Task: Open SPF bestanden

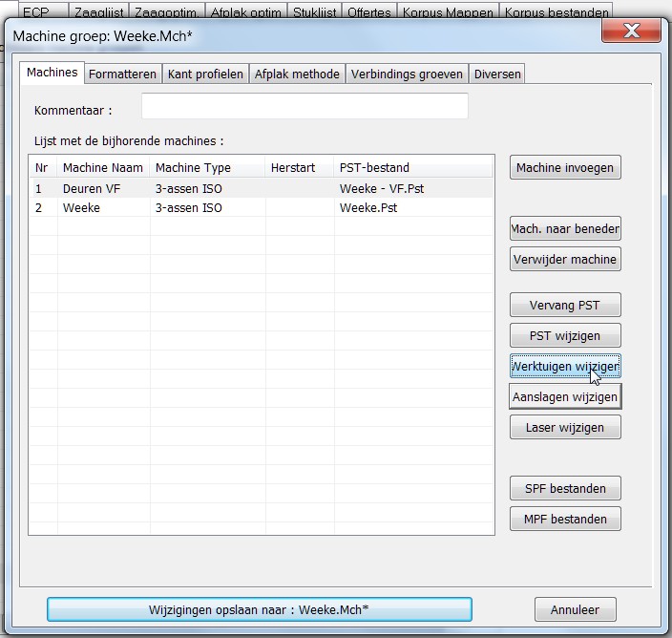Action: (x=565, y=488)
